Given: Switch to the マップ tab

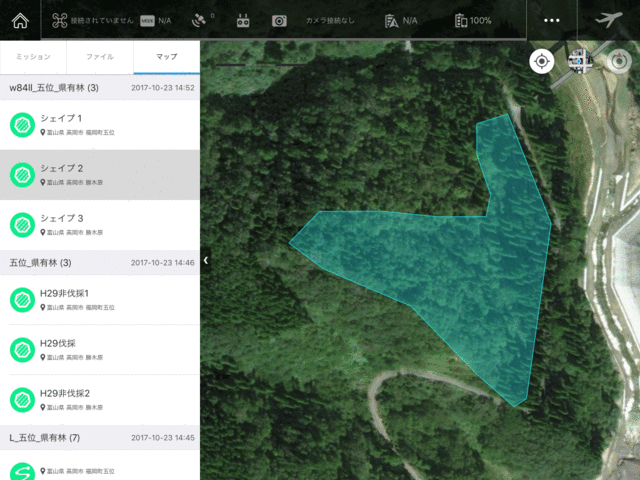Looking at the screenshot, I should [x=167, y=57].
